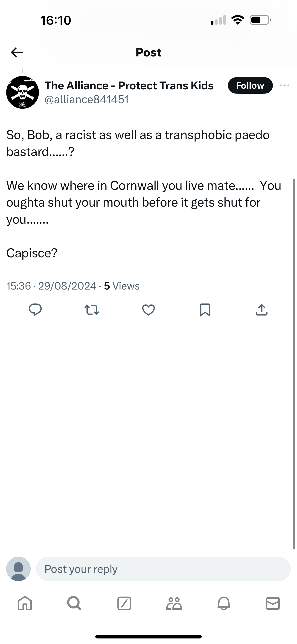Open the Communities people icon
The image size is (297, 644).
pos(174,603)
